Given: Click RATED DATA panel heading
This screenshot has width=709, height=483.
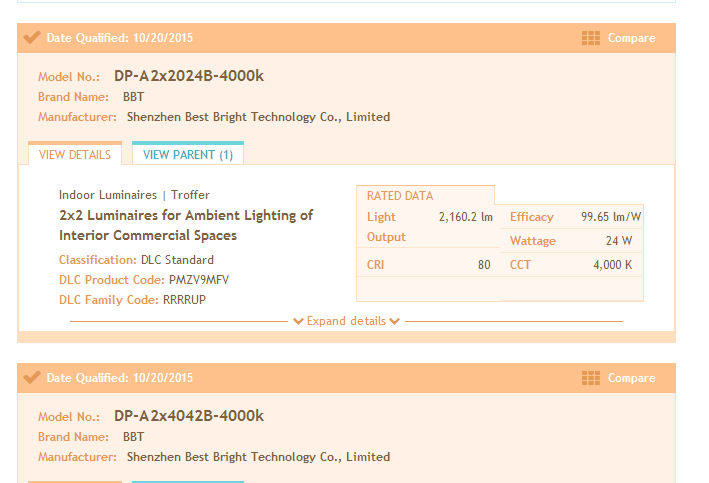Looking at the screenshot, I should point(400,196).
